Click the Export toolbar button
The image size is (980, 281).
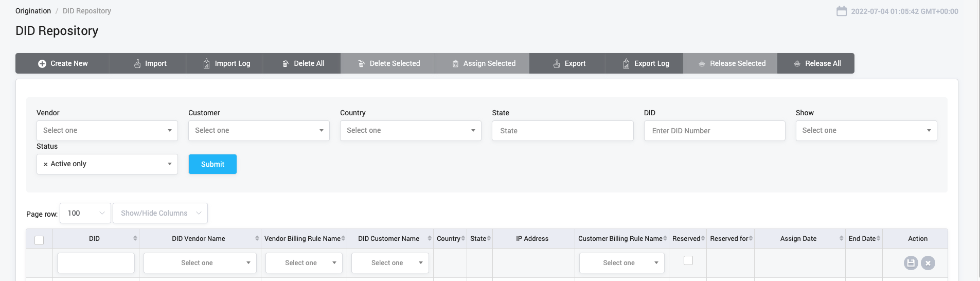click(x=567, y=63)
